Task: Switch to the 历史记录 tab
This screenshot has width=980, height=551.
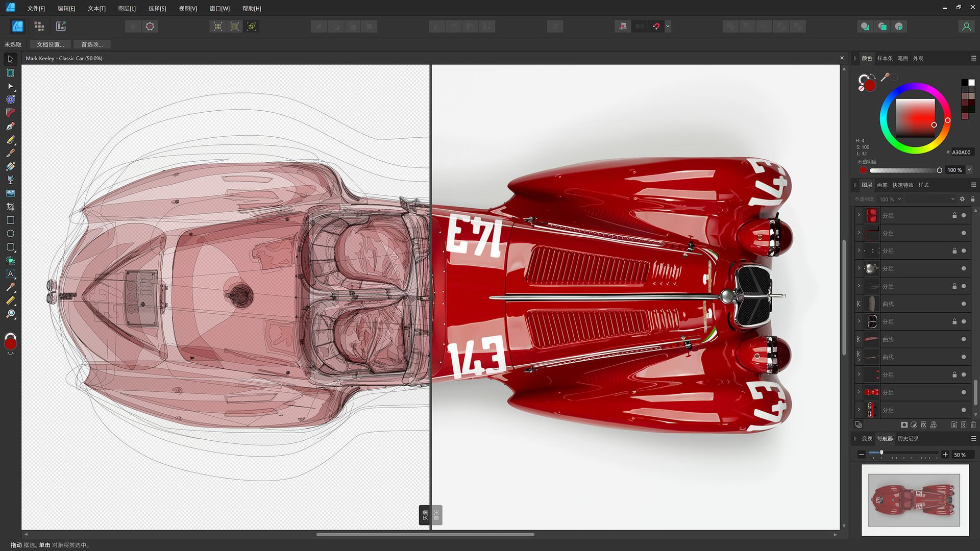Action: pyautogui.click(x=908, y=439)
